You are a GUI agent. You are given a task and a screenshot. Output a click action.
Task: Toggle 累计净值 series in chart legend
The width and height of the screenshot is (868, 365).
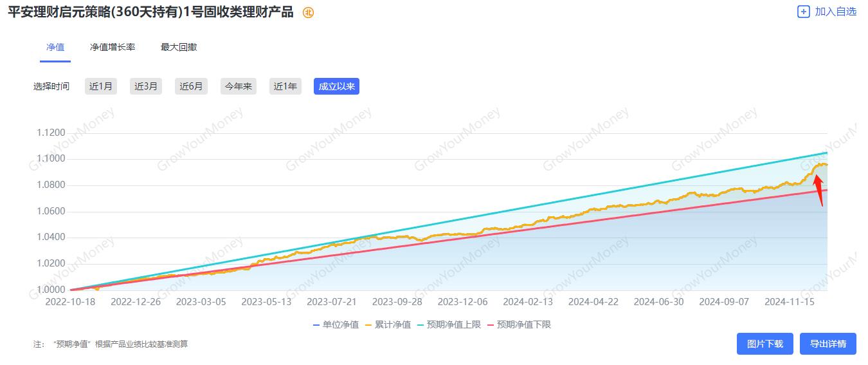388,324
